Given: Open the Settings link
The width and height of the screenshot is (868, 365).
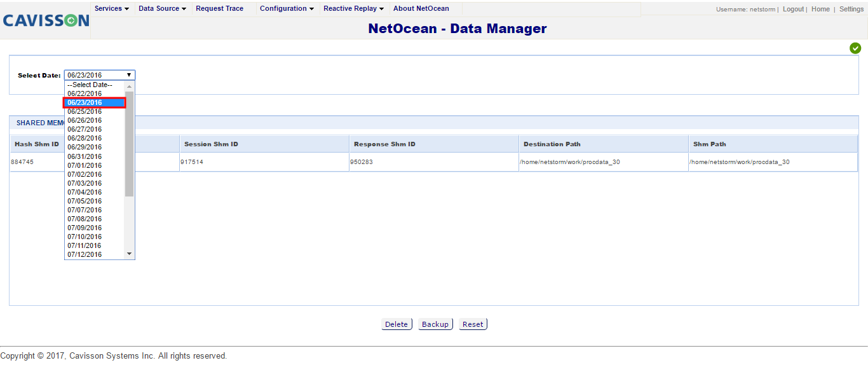Looking at the screenshot, I should tap(851, 10).
